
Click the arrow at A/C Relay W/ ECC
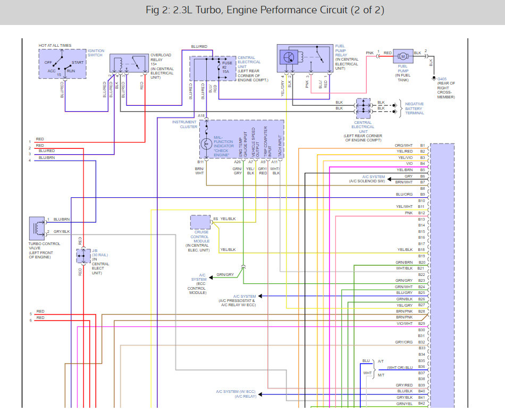coord(260,394)
